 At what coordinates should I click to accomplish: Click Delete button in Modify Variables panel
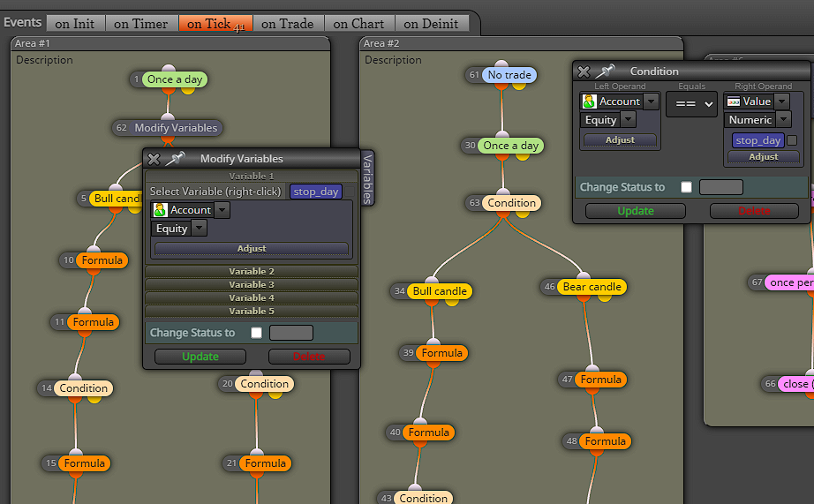(x=309, y=357)
